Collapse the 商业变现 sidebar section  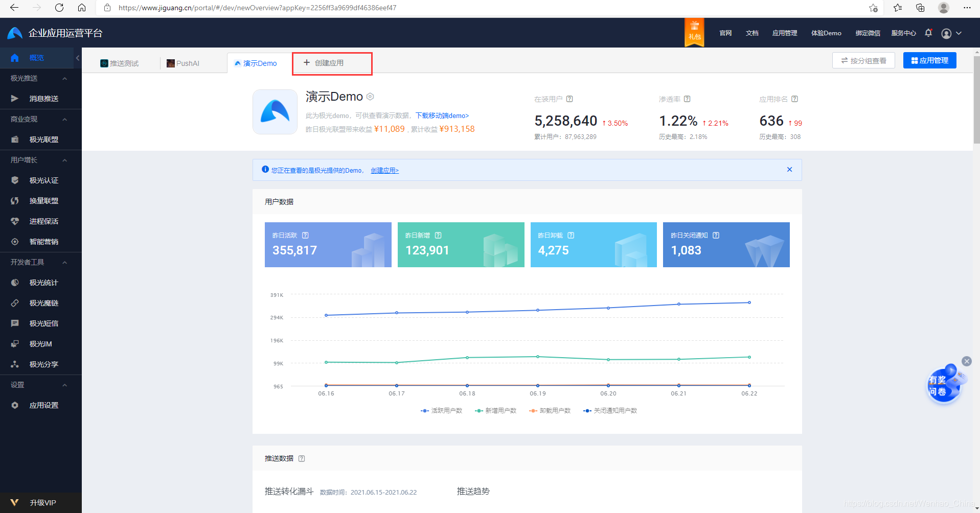[x=65, y=119]
